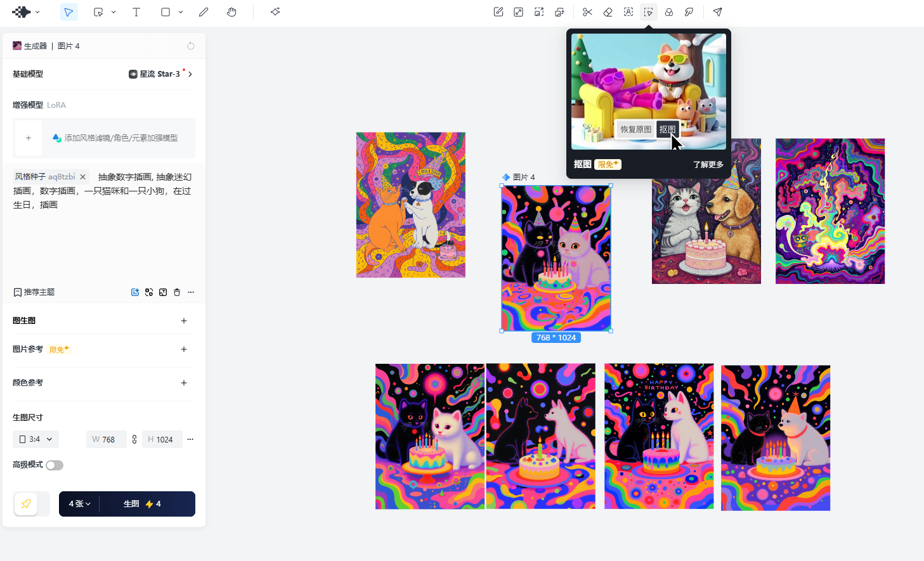Toggle the 高级模式 advanced mode switch
Image resolution: width=924 pixels, height=561 pixels.
coord(55,465)
